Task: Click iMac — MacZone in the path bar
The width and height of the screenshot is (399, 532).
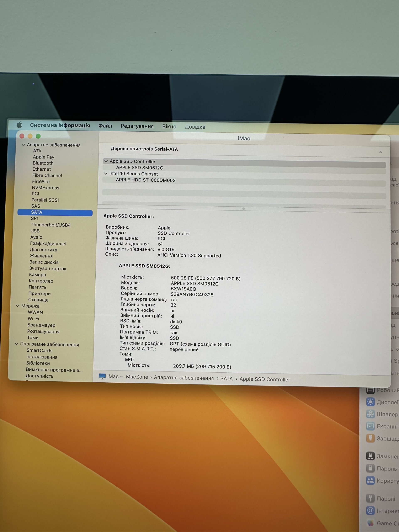Action: click(127, 377)
